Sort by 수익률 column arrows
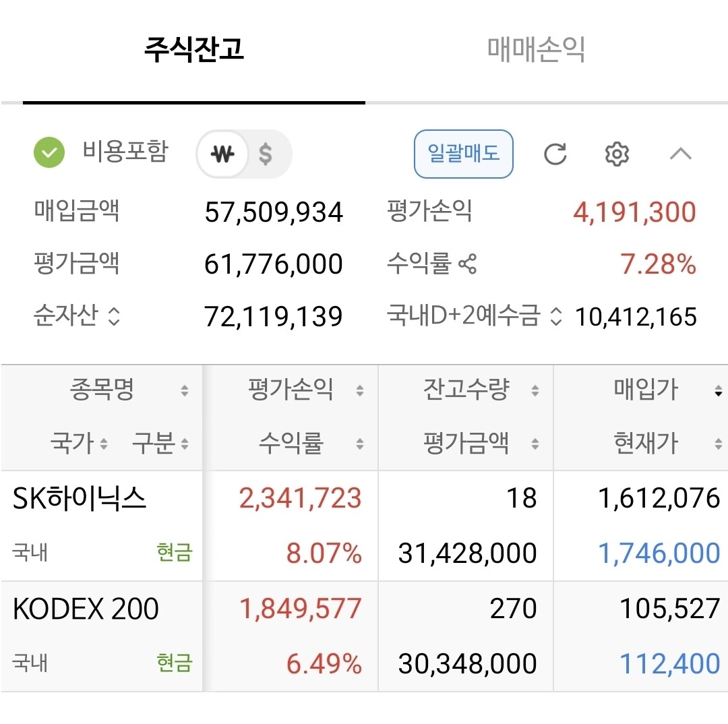 pos(360,444)
